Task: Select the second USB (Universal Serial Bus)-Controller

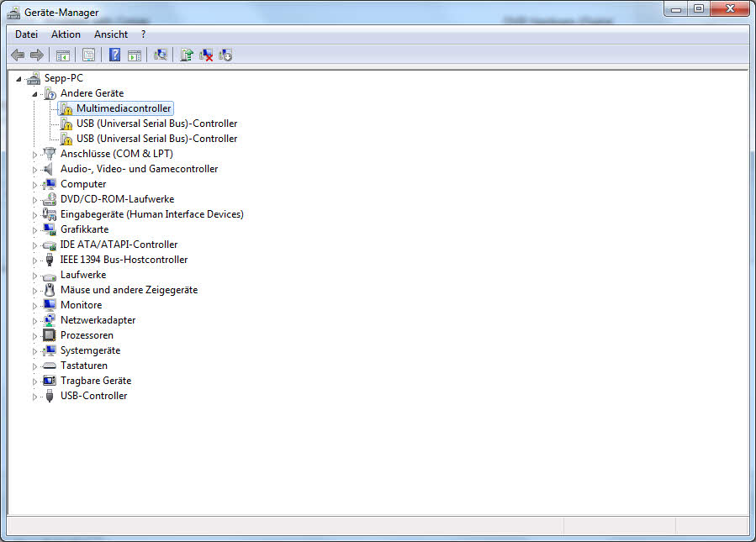Action: tap(156, 139)
